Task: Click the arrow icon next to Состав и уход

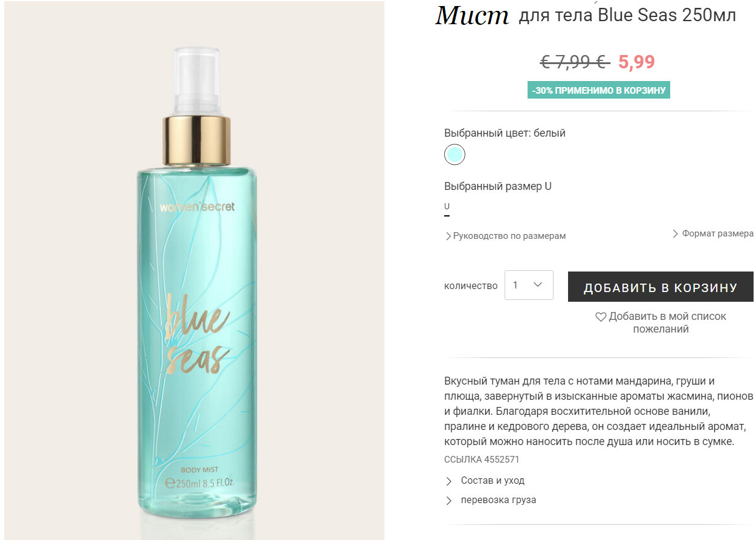Action: click(449, 481)
